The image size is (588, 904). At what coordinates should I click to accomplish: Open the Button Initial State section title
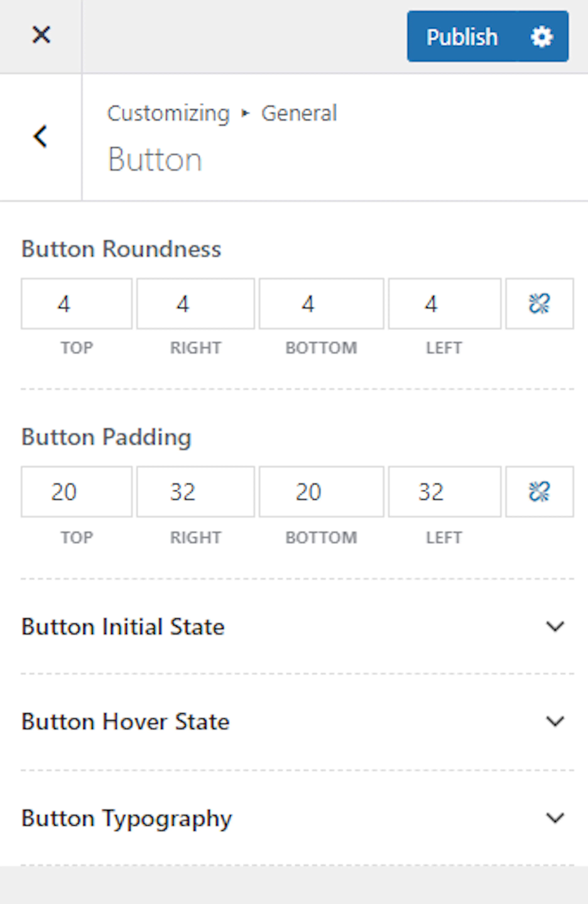coord(123,627)
